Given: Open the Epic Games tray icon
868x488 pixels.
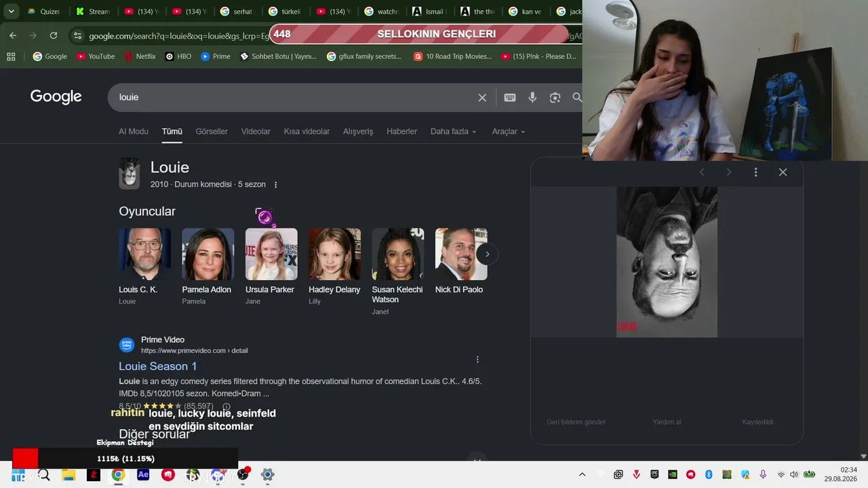Looking at the screenshot, I should coord(654,474).
